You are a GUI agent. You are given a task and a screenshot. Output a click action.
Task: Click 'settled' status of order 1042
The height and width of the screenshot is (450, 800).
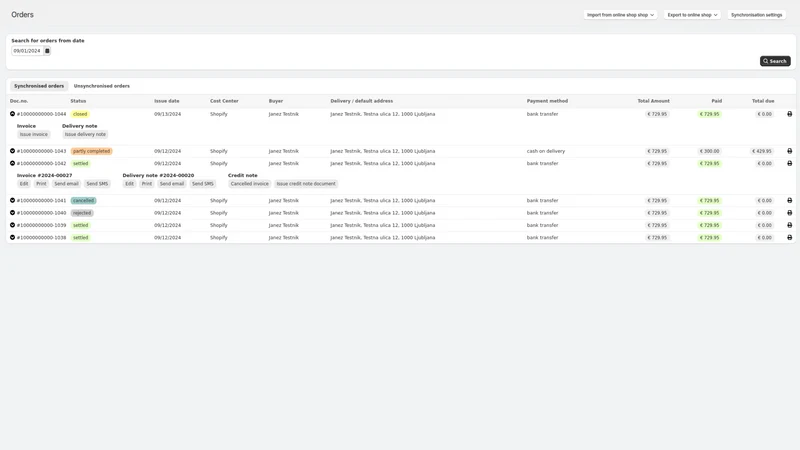tap(81, 163)
